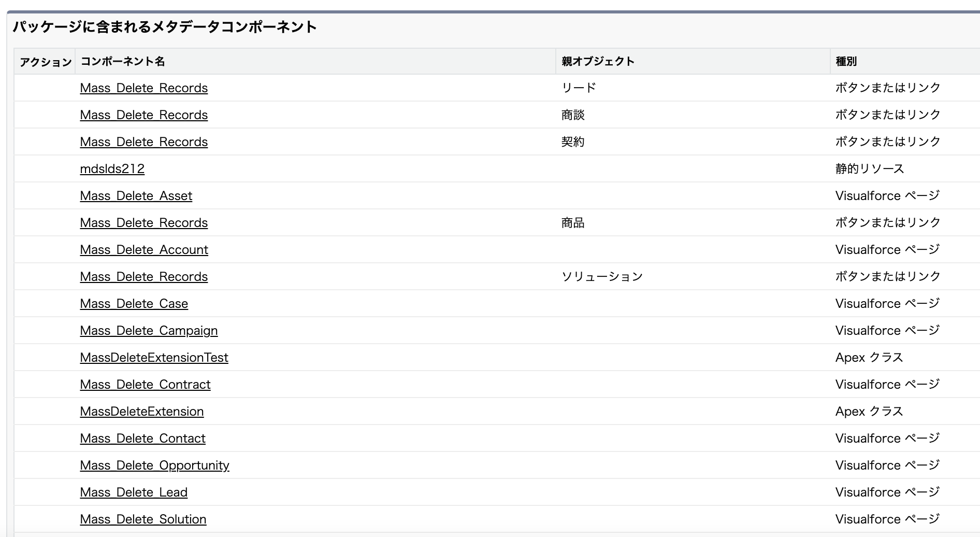This screenshot has width=980, height=537.
Task: Select the リード parent object cell
Action: (579, 88)
